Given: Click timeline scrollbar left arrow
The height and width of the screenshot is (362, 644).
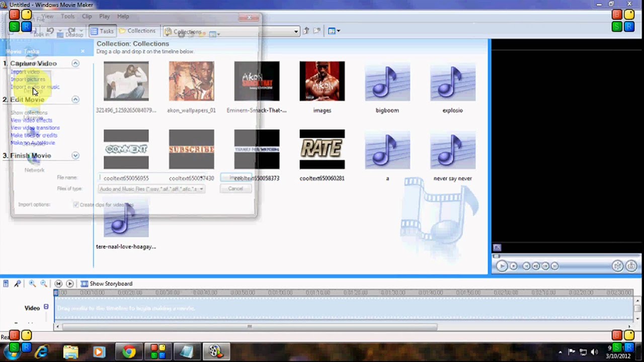Looking at the screenshot, I should 58,327.
